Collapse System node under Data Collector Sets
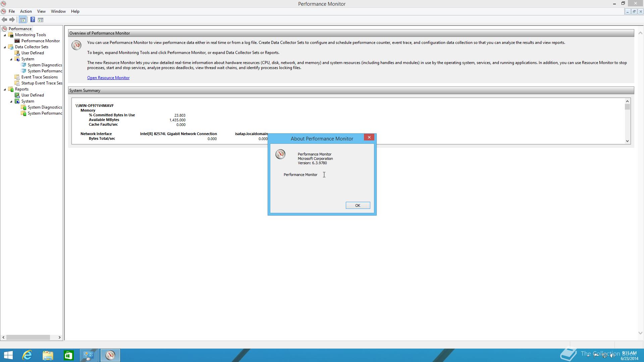This screenshot has height=362, width=644. click(11, 59)
